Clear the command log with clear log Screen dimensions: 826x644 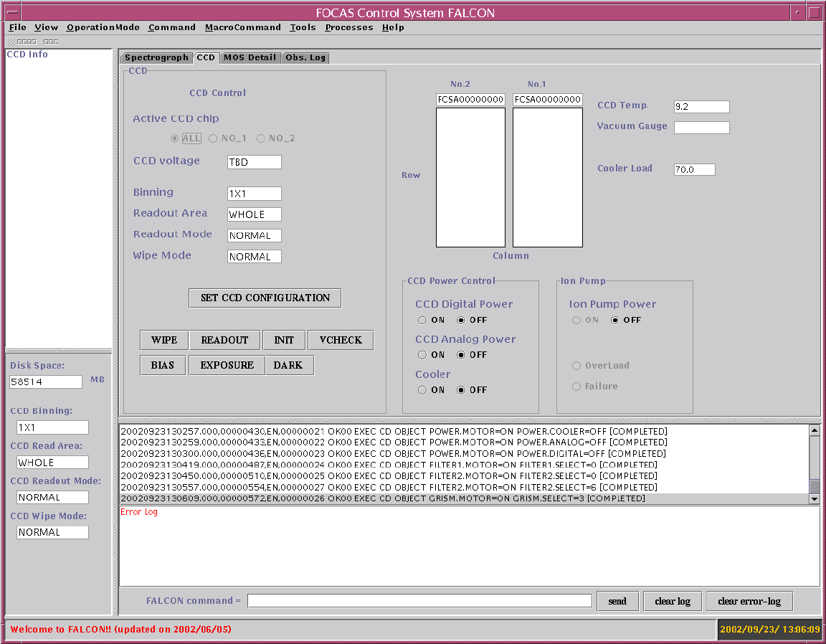click(x=672, y=600)
